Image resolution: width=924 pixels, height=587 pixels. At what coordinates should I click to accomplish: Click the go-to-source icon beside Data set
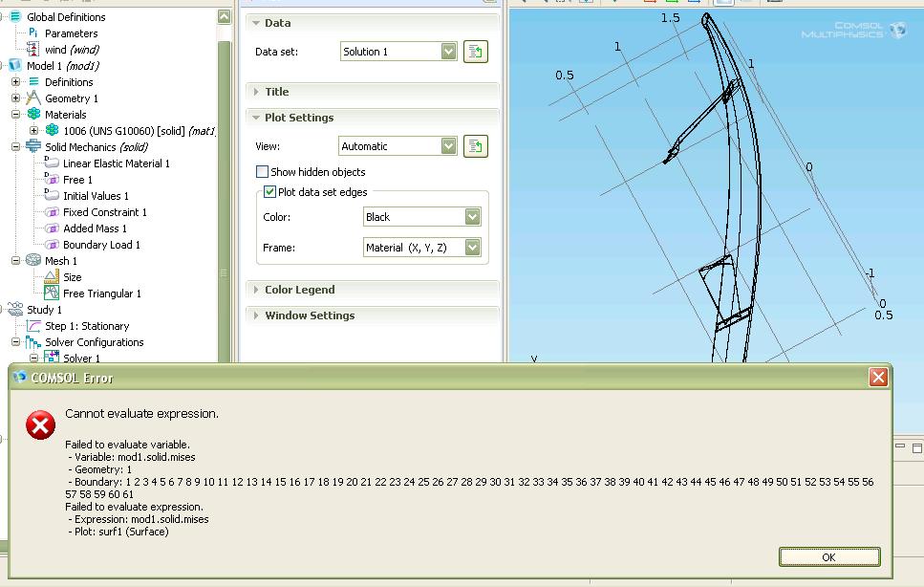(475, 52)
